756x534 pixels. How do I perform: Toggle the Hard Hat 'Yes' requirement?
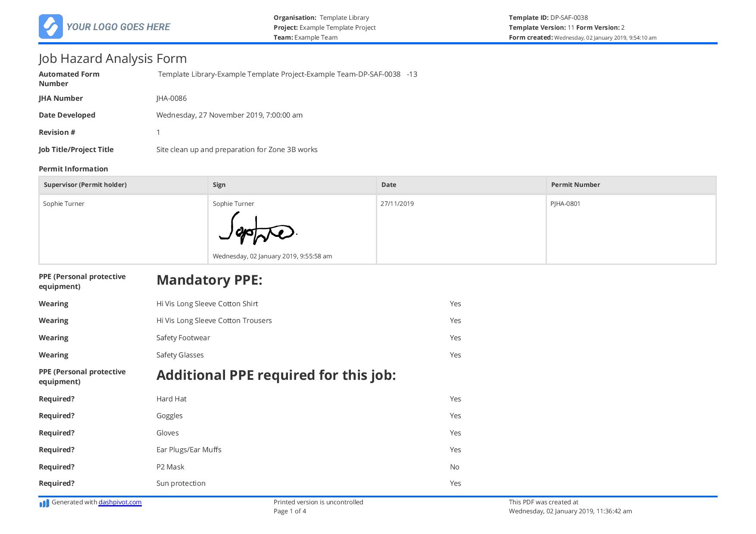click(x=455, y=399)
